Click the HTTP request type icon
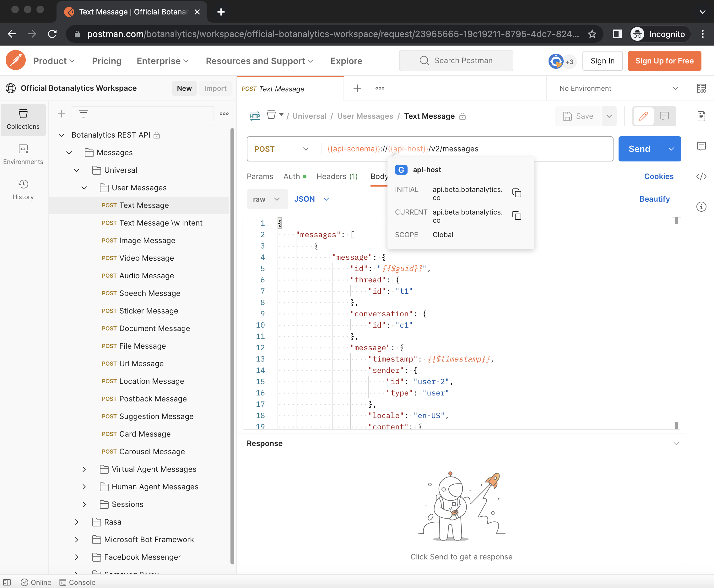Viewport: 714px width, 588px height. click(255, 116)
